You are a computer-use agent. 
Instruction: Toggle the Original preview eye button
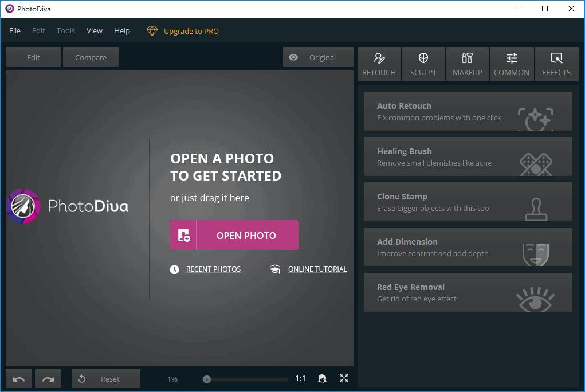point(318,57)
